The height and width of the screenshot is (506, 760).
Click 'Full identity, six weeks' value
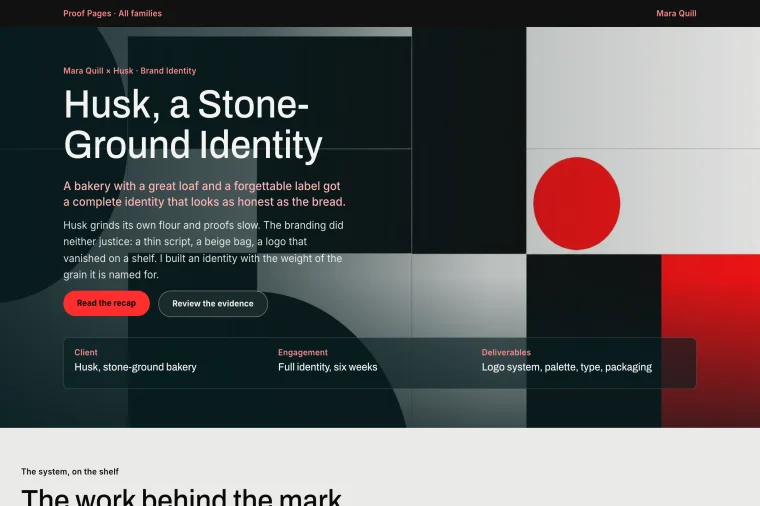click(x=328, y=367)
